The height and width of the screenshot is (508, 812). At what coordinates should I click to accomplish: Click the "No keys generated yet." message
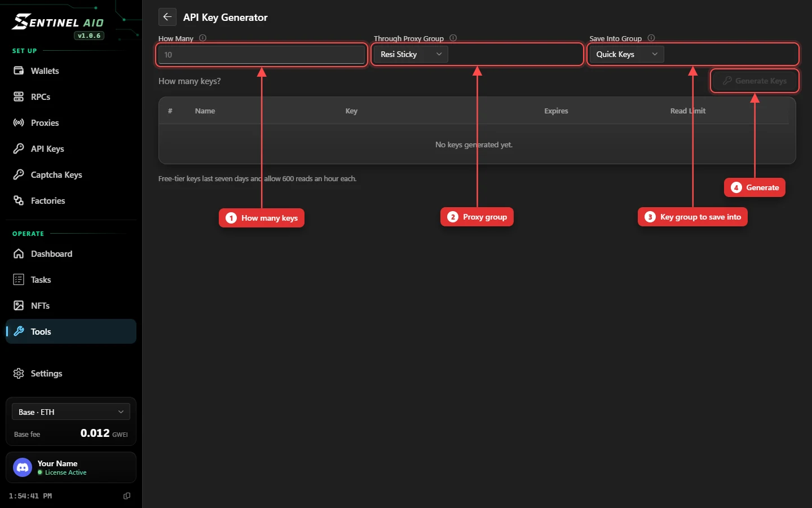coord(474,144)
